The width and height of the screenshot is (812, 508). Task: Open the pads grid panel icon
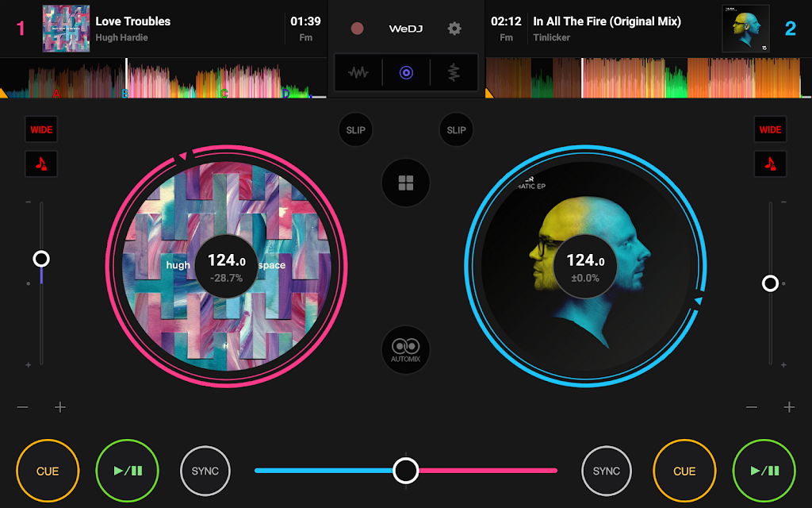(x=406, y=183)
